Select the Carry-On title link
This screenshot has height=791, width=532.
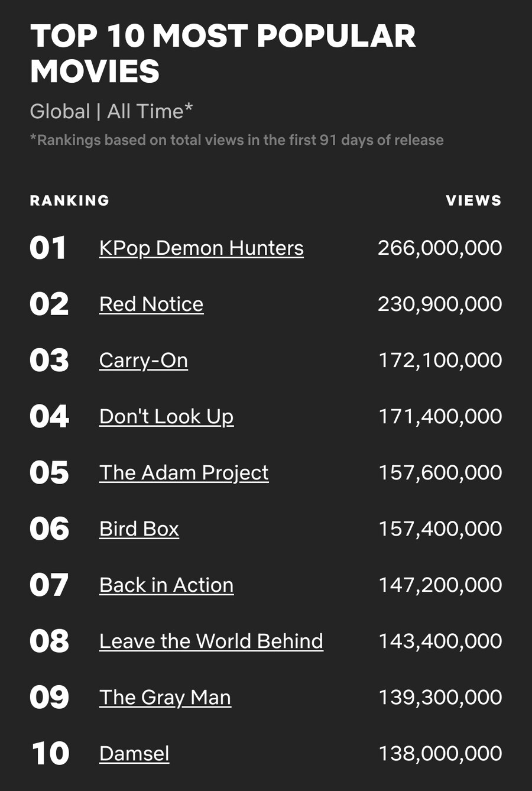[x=144, y=361]
